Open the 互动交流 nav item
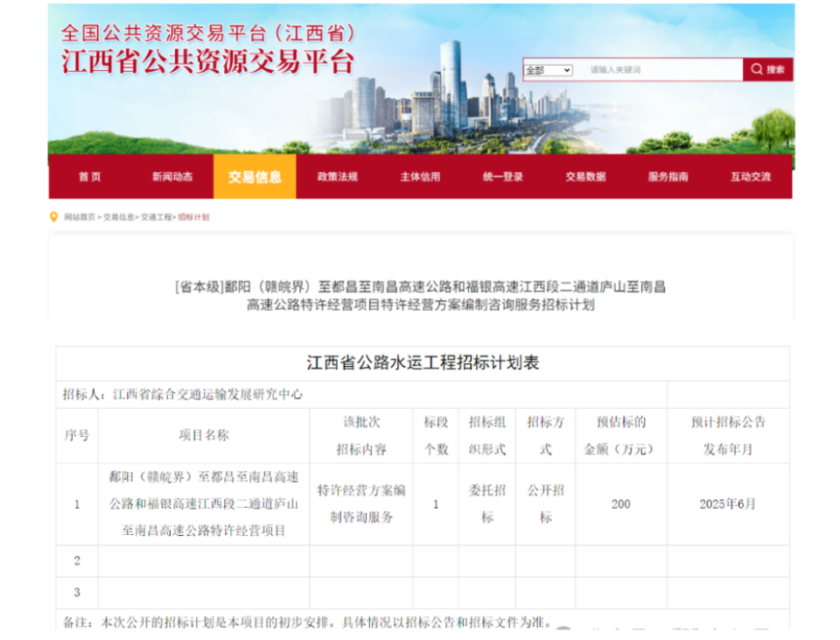840x640 pixels. pos(751,176)
